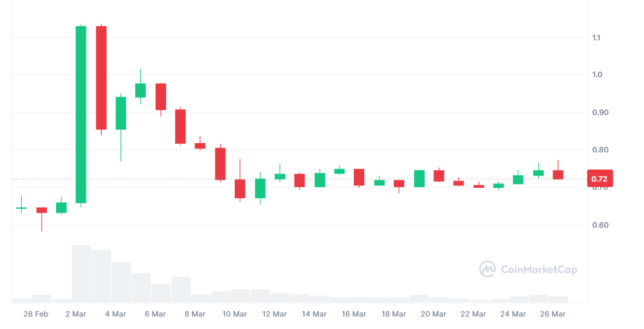Click the 26 Mar date label
Image resolution: width=644 pixels, height=329 pixels.
click(x=553, y=314)
